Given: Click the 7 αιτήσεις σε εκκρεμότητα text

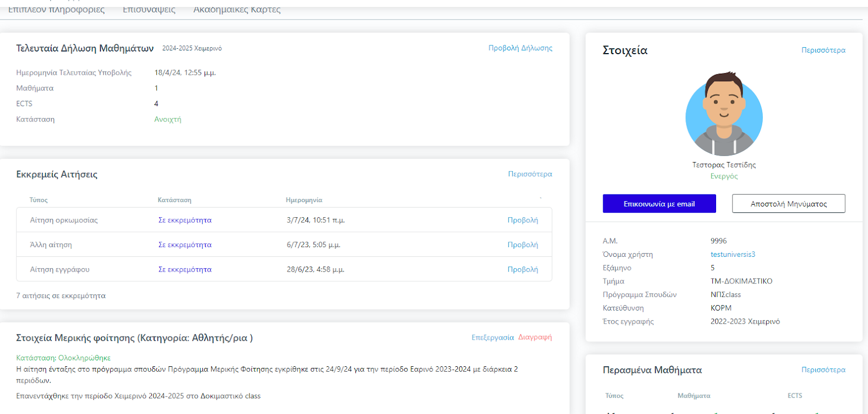Looking at the screenshot, I should click(x=61, y=296).
